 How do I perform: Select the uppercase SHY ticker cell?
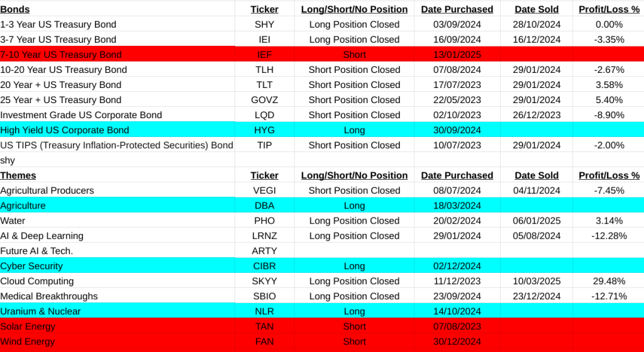[x=264, y=25]
